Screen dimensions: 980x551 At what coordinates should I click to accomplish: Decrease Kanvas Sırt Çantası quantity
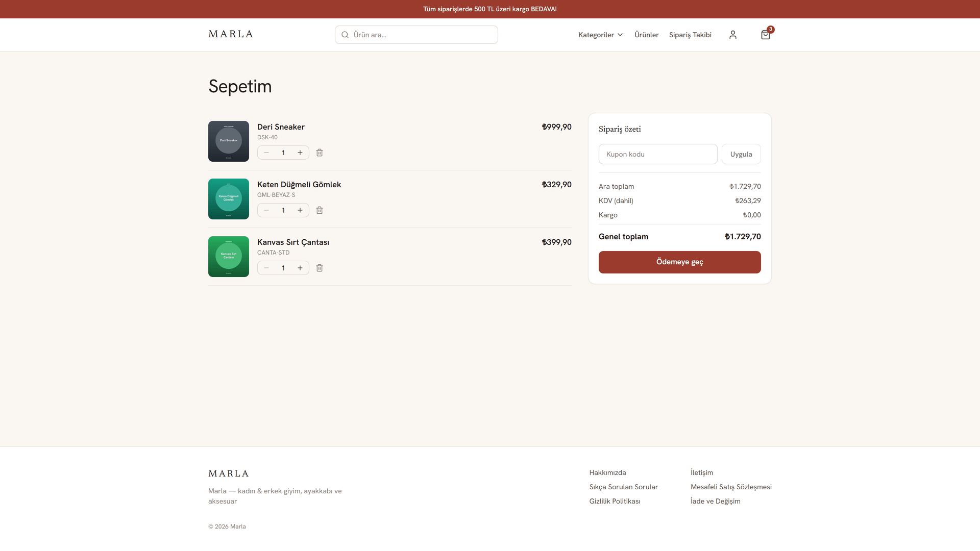coord(266,268)
